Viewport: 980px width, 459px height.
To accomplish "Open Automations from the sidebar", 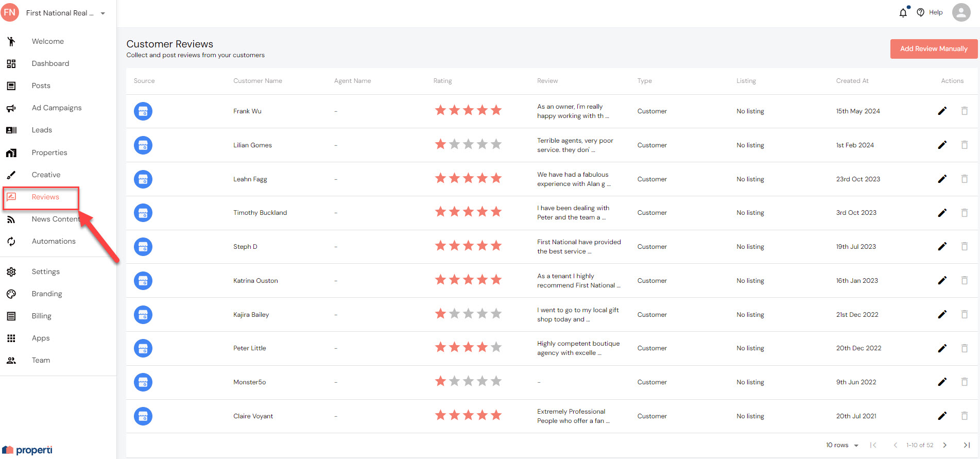I will [x=54, y=241].
